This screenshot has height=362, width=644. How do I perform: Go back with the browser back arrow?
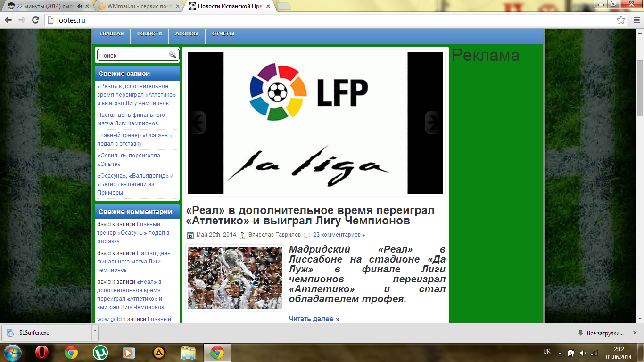tap(8, 20)
